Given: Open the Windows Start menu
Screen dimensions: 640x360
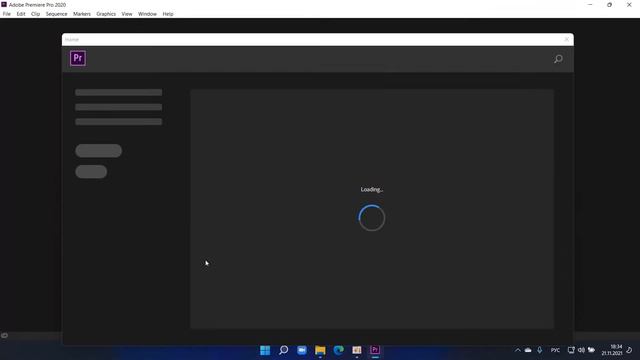Looking at the screenshot, I should (x=265, y=350).
